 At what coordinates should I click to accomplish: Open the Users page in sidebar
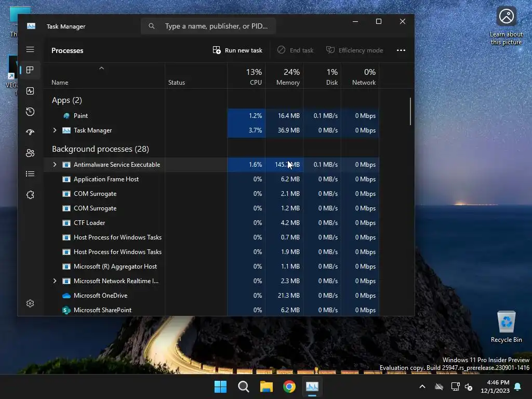(x=30, y=153)
